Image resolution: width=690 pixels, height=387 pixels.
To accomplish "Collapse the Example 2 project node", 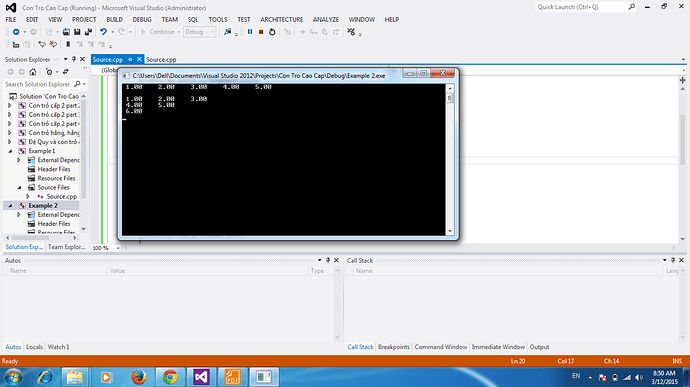I will 11,206.
